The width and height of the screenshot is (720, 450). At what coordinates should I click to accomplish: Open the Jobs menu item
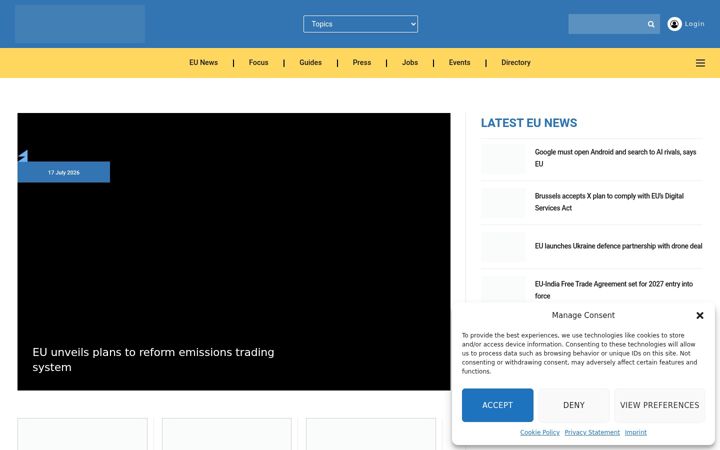[x=410, y=62]
